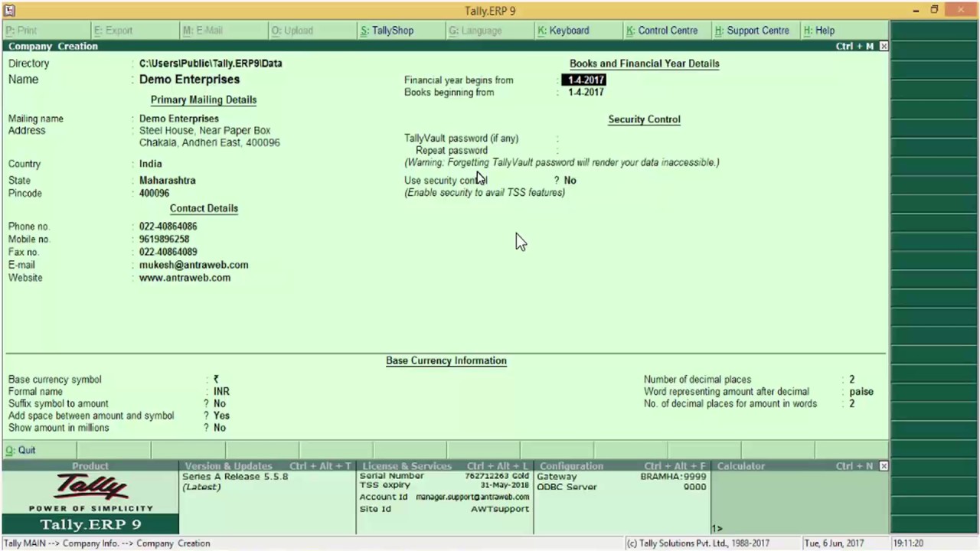Click the E-Mail toolbar button
Image resolution: width=980 pixels, height=551 pixels.
pyautogui.click(x=203, y=31)
